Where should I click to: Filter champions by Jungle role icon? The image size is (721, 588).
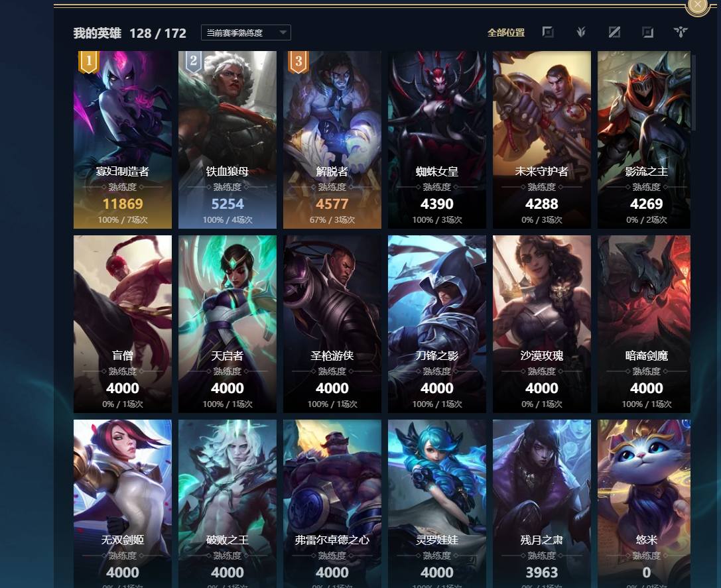(581, 32)
